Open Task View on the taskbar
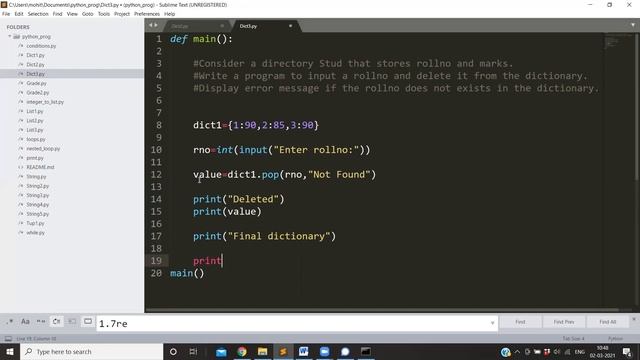640x360 pixels. point(193,351)
